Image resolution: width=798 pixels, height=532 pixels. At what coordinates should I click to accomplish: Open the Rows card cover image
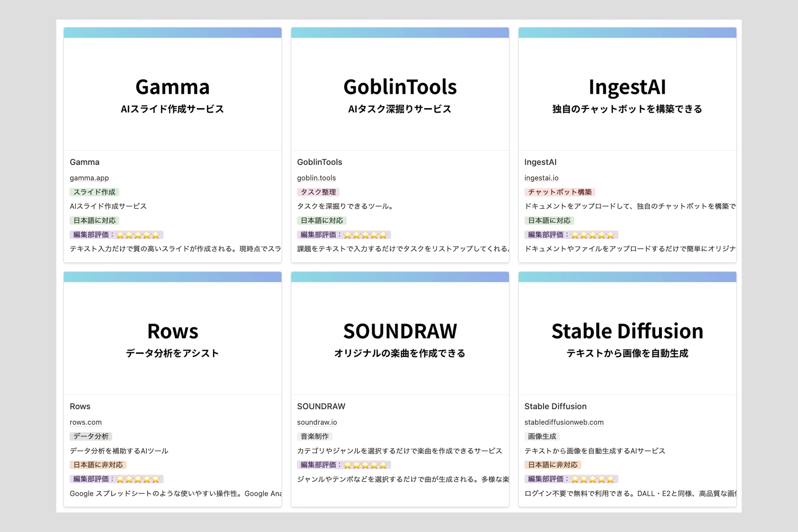(172, 333)
